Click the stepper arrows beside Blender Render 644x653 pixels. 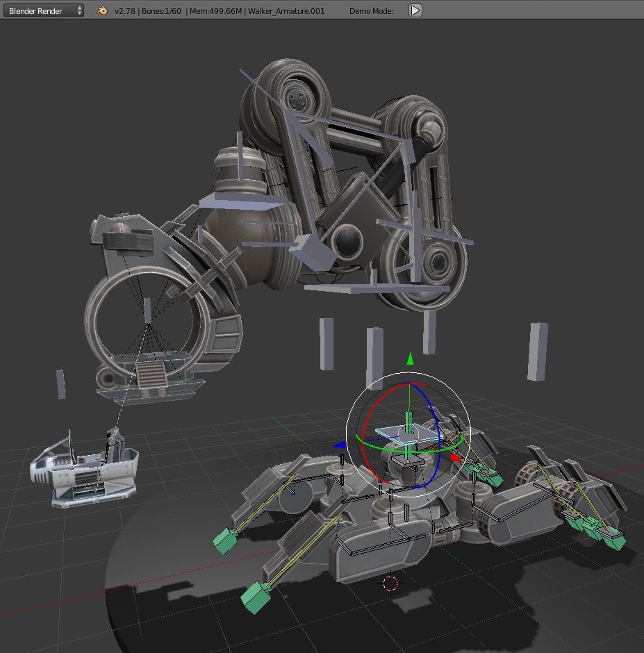(x=81, y=10)
